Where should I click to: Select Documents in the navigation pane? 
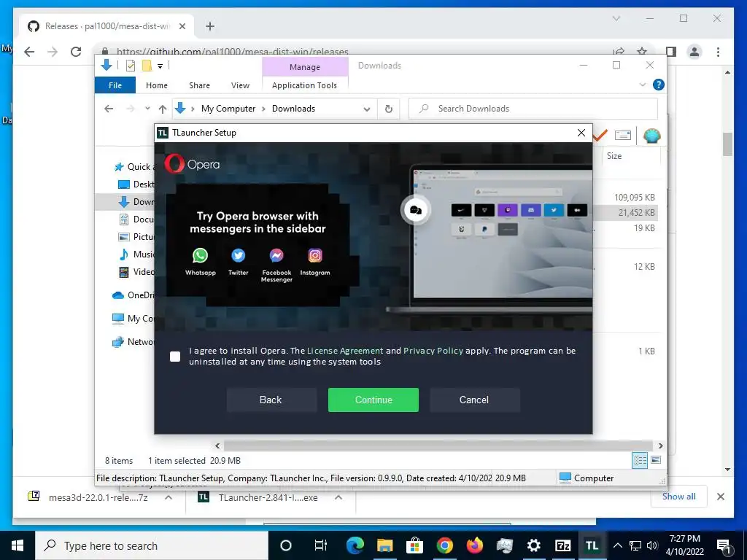(136, 219)
